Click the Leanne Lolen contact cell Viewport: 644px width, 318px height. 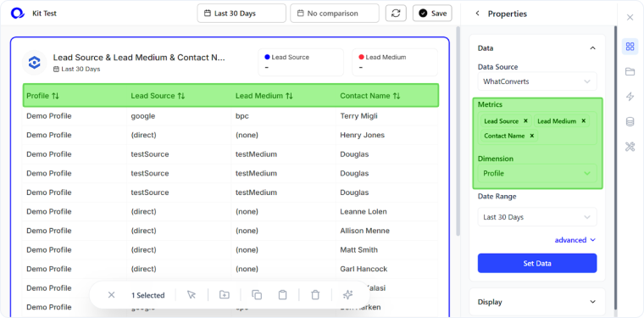pos(363,212)
